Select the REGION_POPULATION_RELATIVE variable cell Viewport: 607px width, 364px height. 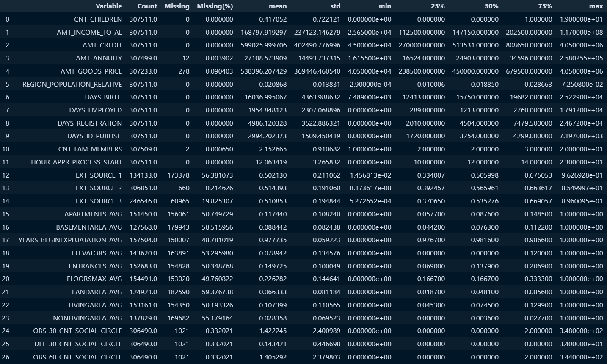(x=72, y=85)
